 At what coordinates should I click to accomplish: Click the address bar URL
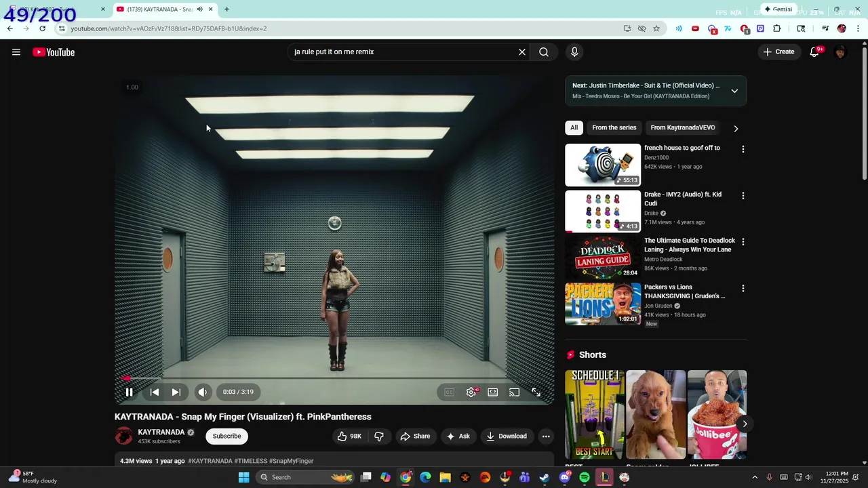[x=169, y=28]
